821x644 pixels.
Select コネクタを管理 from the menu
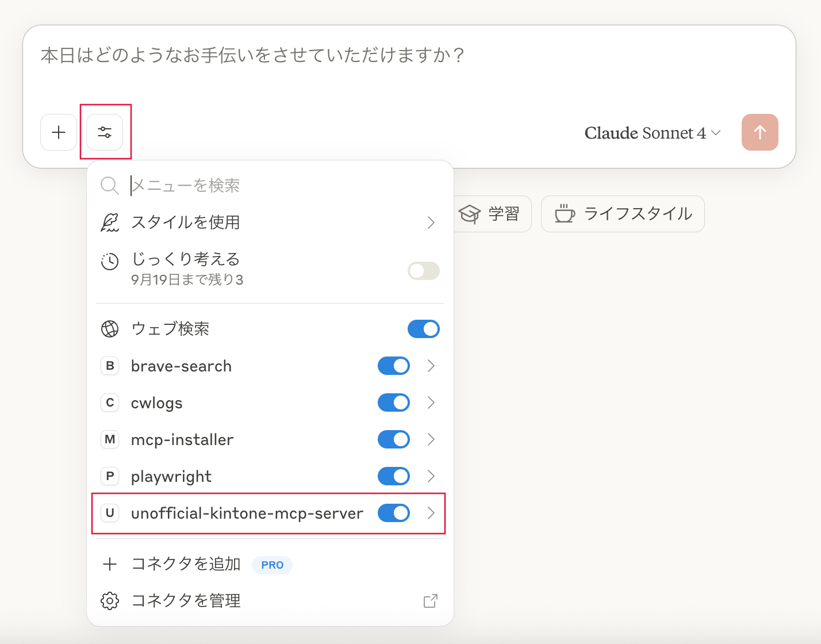click(x=186, y=600)
